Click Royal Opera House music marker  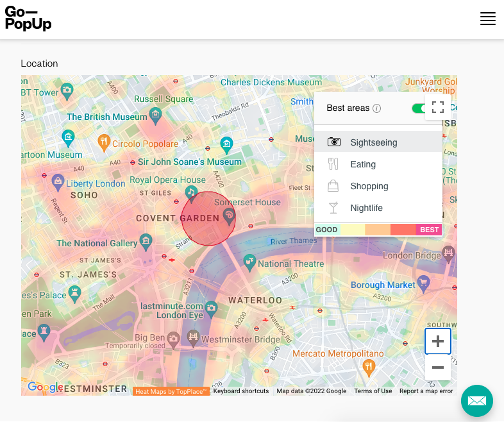192,194
